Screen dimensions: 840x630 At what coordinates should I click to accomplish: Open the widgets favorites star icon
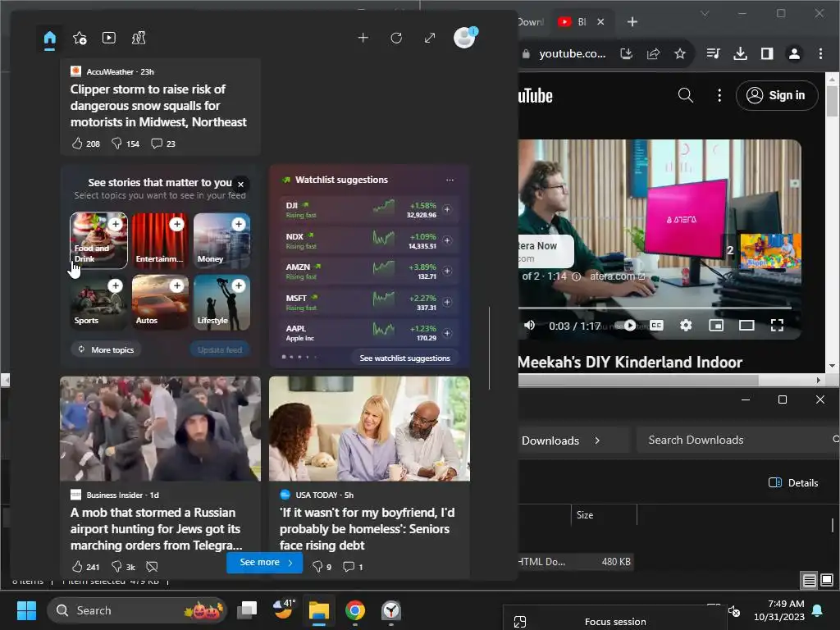pos(80,38)
